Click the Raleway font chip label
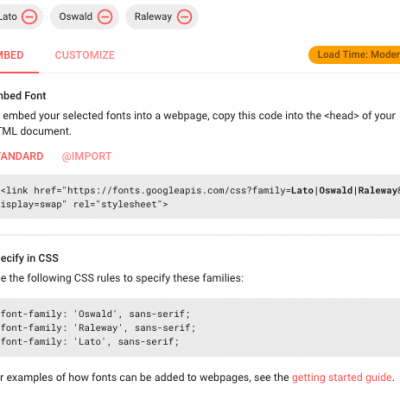The image size is (400, 400). click(x=153, y=17)
